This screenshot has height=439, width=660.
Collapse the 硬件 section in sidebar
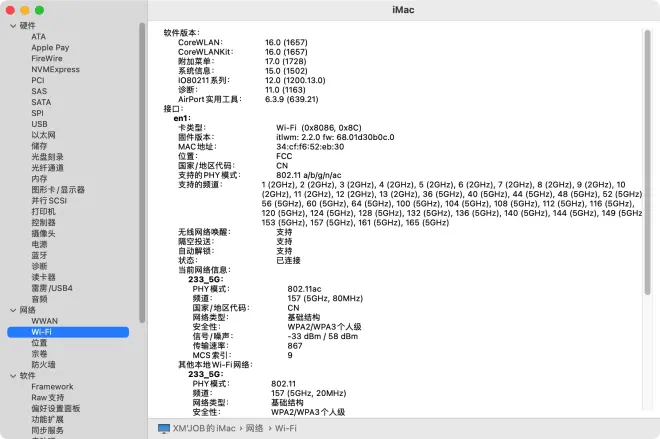tap(12, 25)
